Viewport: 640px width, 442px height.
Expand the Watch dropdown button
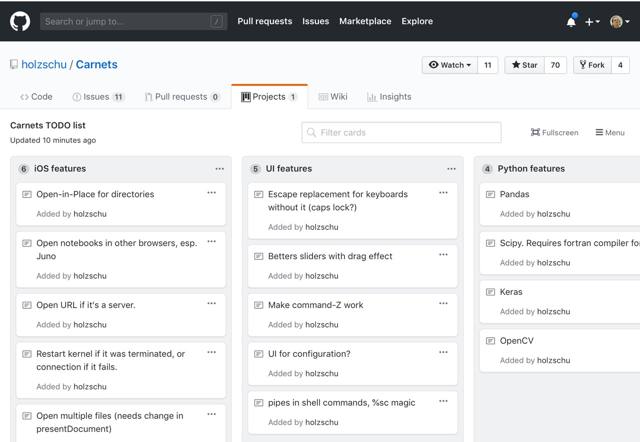pyautogui.click(x=450, y=65)
